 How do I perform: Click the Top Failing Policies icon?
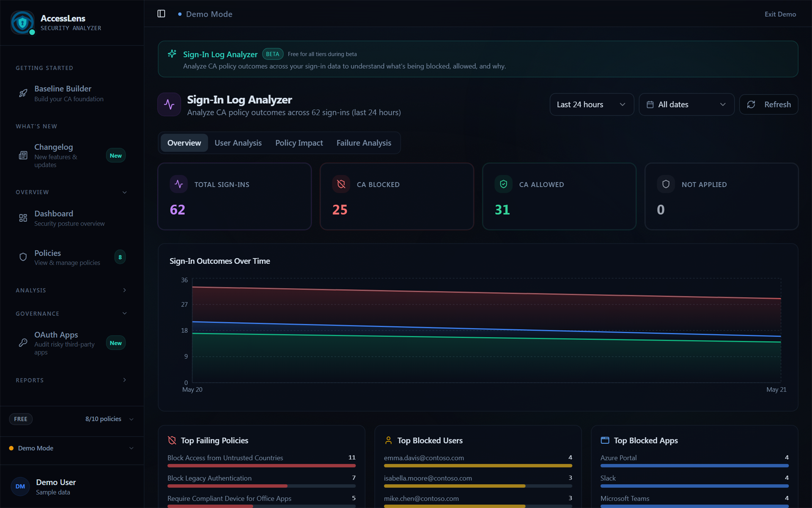[x=172, y=440]
